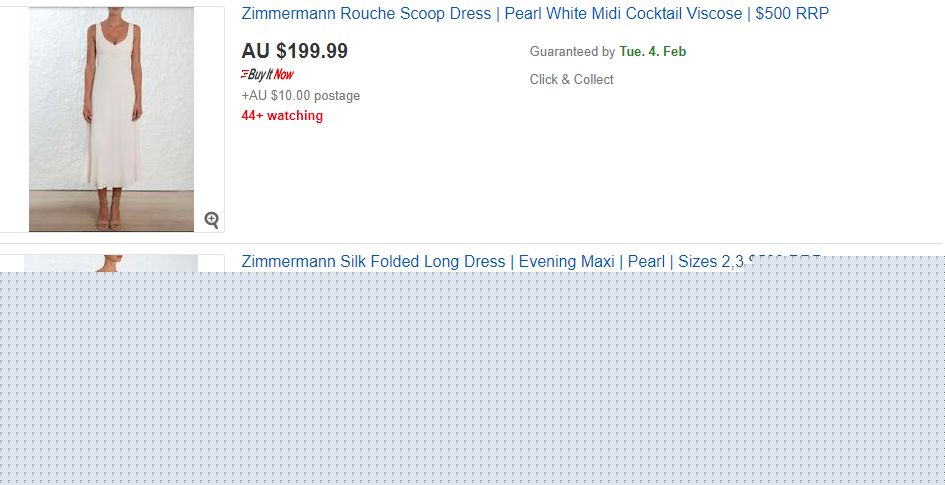Click the AU $199.99 price
945x485 pixels.
(295, 51)
